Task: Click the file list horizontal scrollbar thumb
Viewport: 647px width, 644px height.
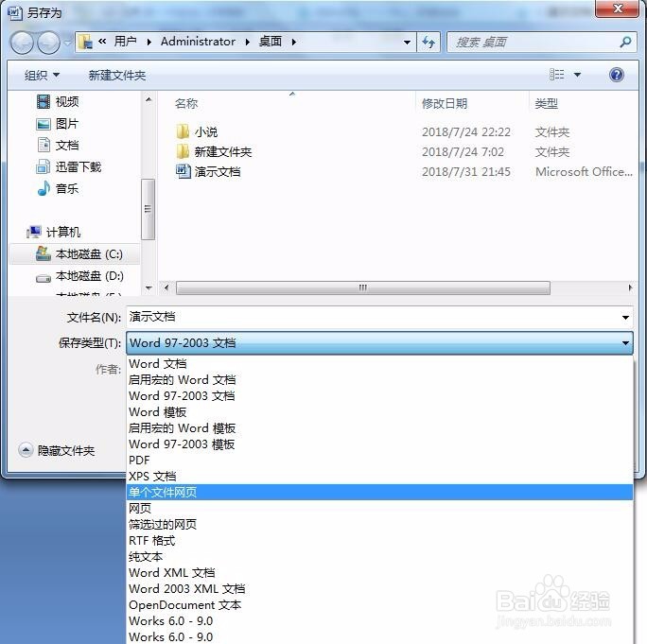Action: pyautogui.click(x=362, y=287)
